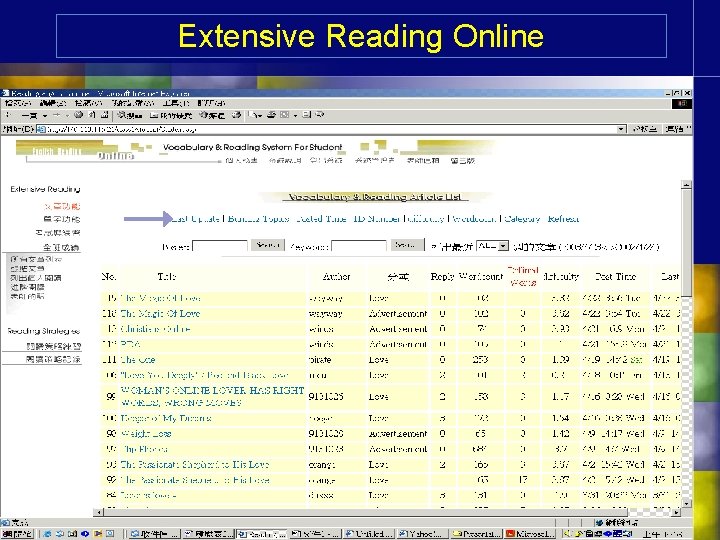Open the 搜尋 Search toolbar button
The width and height of the screenshot is (720, 540).
(130, 115)
